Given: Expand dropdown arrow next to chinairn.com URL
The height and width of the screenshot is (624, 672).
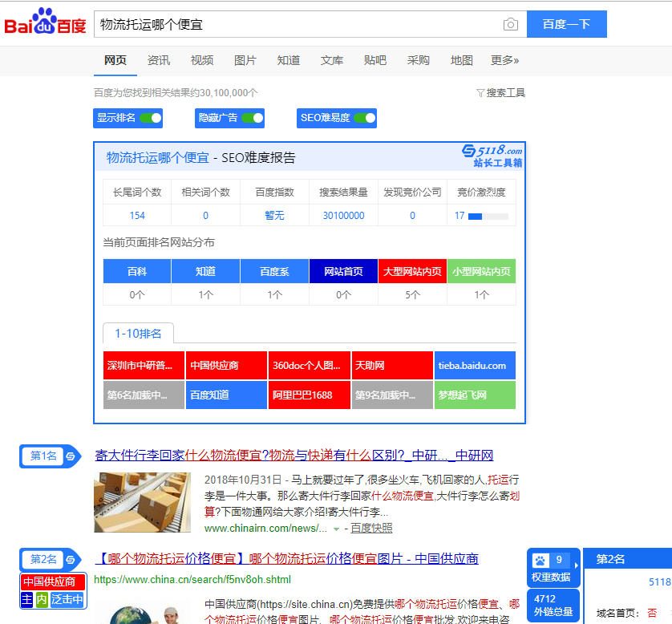Looking at the screenshot, I should tap(337, 529).
